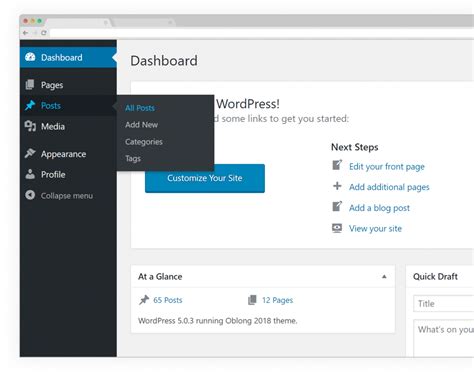Click the browser forward arrow
474x376 pixels.
coord(34,33)
